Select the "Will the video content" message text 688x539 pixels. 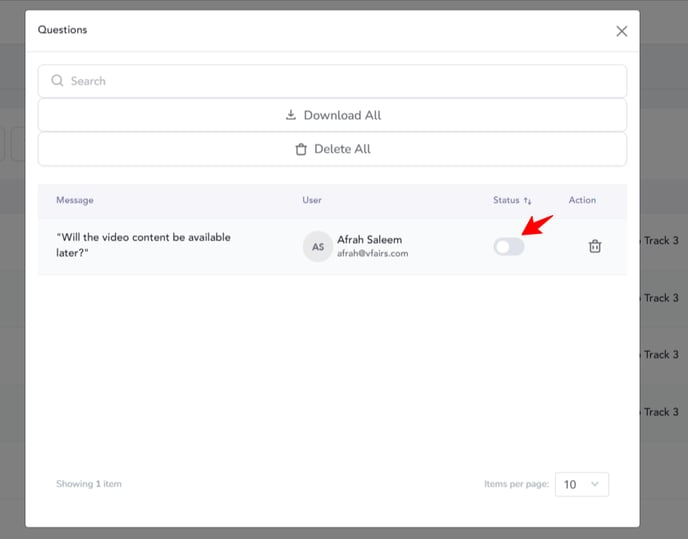(x=143, y=245)
